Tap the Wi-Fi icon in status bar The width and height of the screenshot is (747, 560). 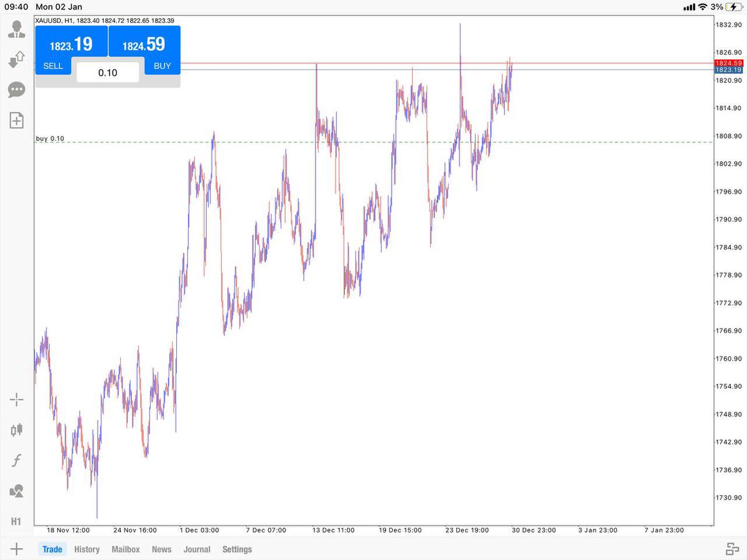click(703, 7)
